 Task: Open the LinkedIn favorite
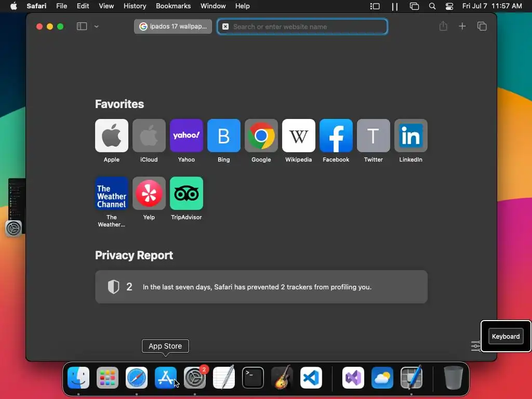[x=411, y=136]
